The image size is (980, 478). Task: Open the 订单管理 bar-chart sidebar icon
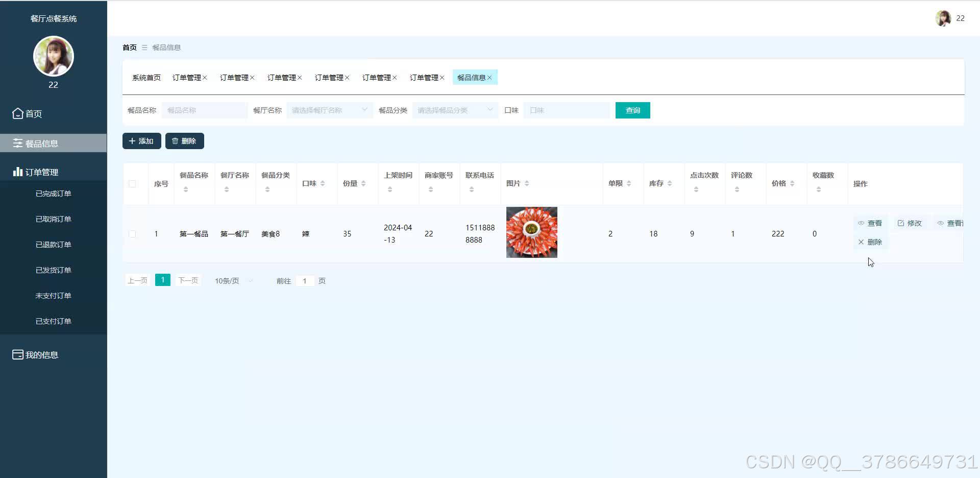tap(17, 172)
